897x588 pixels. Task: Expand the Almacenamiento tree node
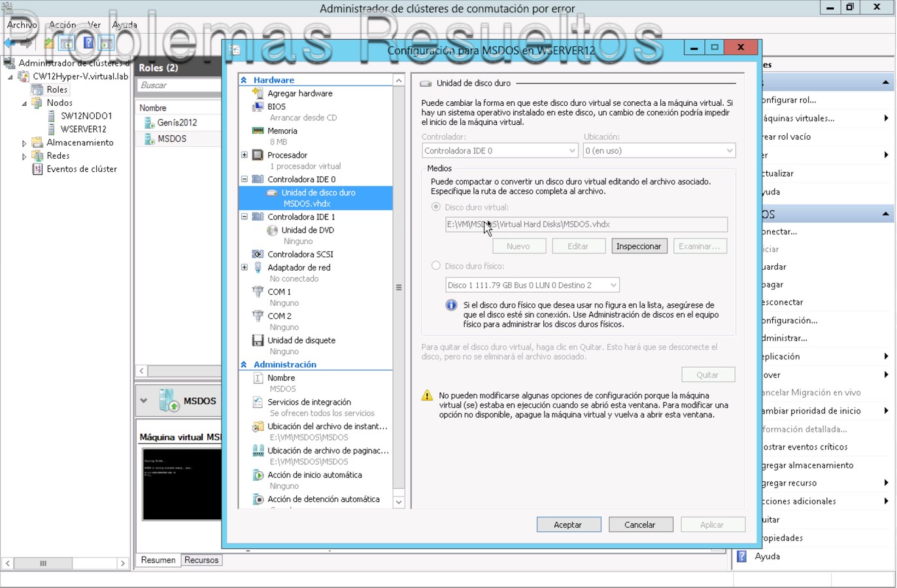[x=24, y=143]
